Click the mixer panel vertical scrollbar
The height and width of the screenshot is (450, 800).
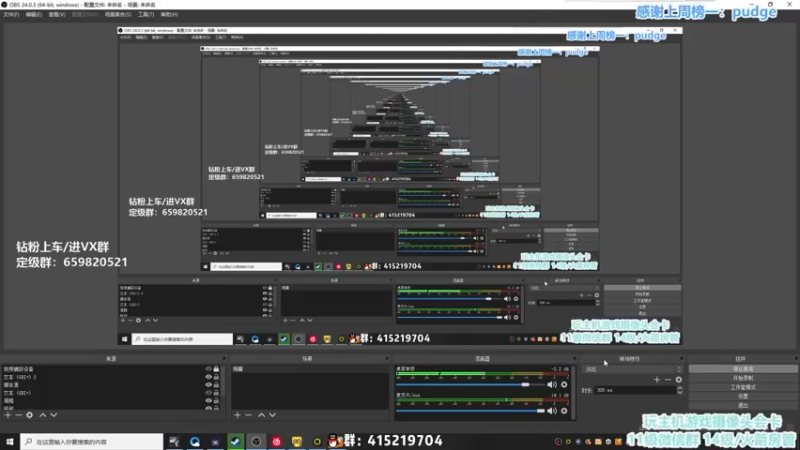coord(573,392)
